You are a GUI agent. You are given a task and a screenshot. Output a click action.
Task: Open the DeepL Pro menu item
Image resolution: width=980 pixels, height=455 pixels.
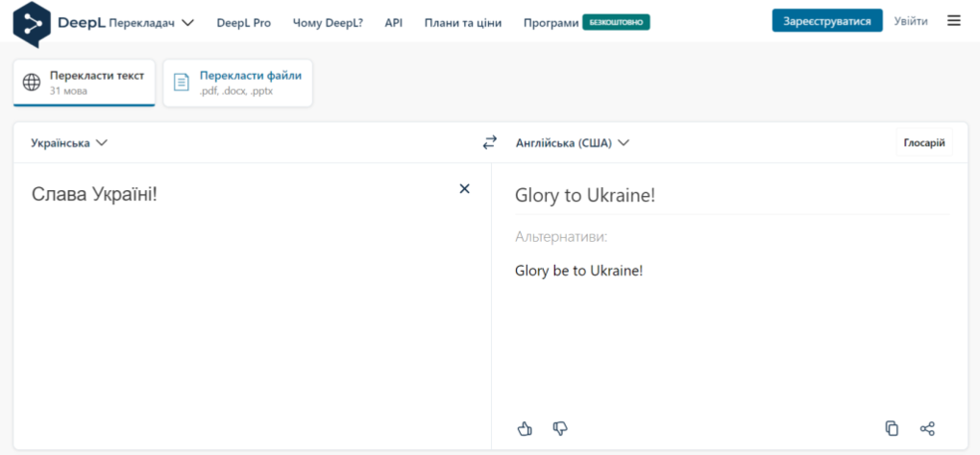pos(243,22)
